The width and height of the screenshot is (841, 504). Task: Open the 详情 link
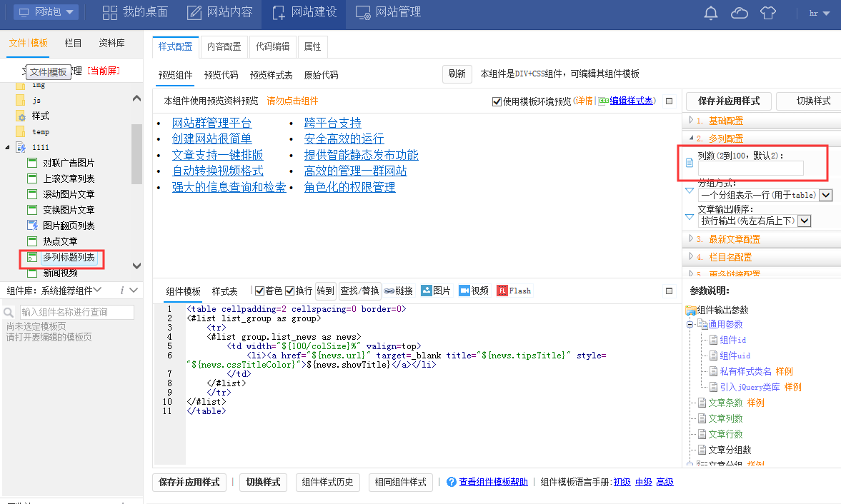pyautogui.click(x=584, y=101)
